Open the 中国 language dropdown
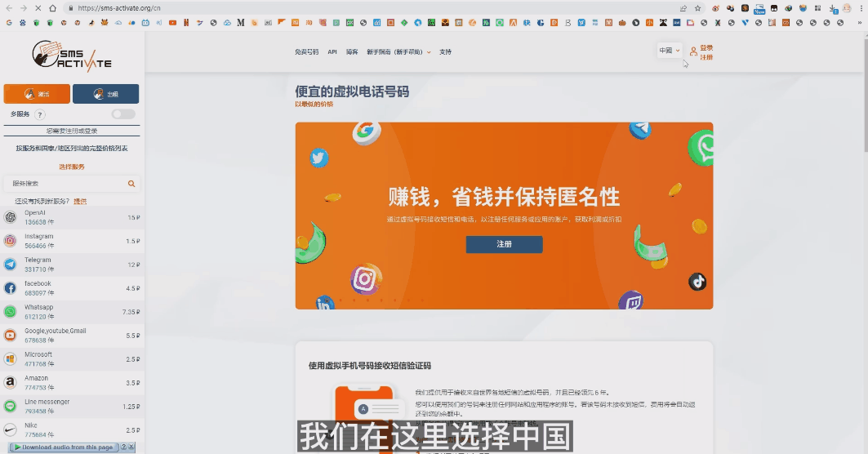This screenshot has height=454, width=868. pyautogui.click(x=670, y=51)
